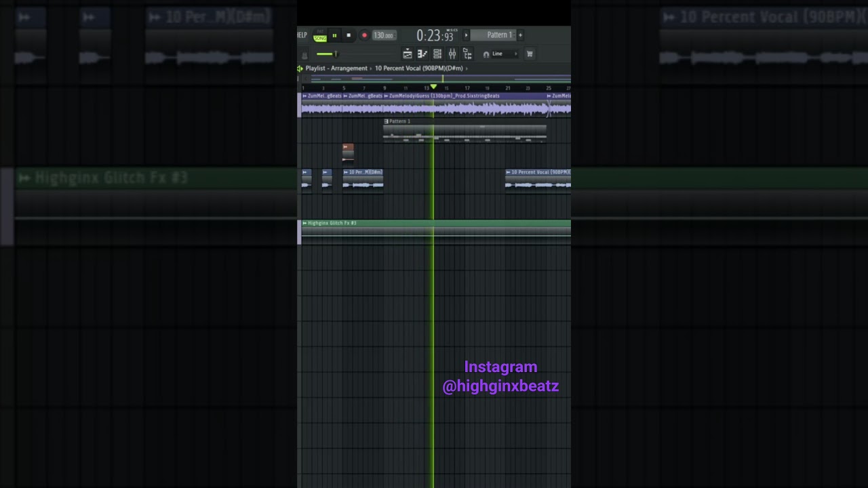Stop playback with the stop button

tap(349, 35)
